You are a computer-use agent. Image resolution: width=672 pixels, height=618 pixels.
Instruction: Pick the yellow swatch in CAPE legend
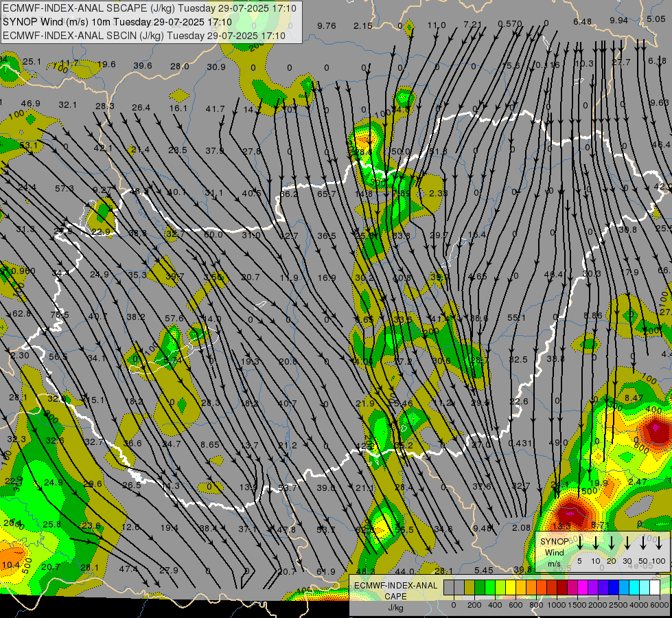coord(511,588)
